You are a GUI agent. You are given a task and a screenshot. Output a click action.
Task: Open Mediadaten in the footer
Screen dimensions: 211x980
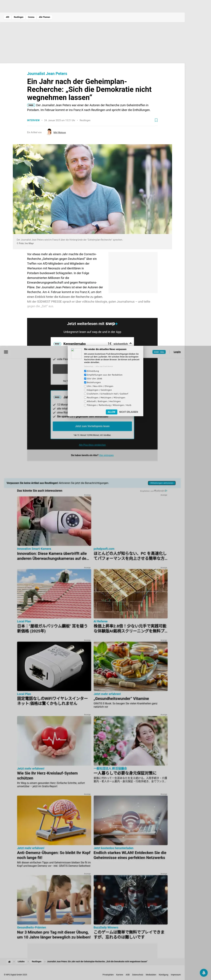tap(151, 975)
